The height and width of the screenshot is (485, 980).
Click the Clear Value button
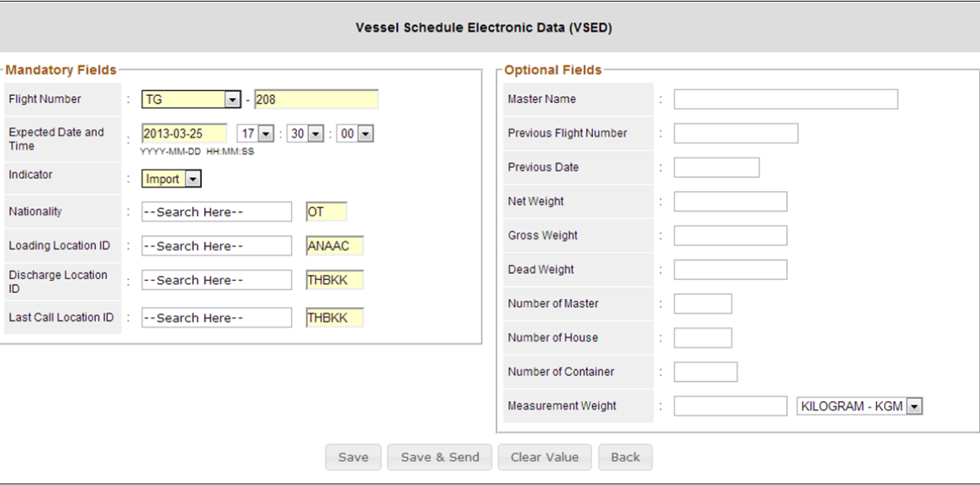click(x=544, y=457)
